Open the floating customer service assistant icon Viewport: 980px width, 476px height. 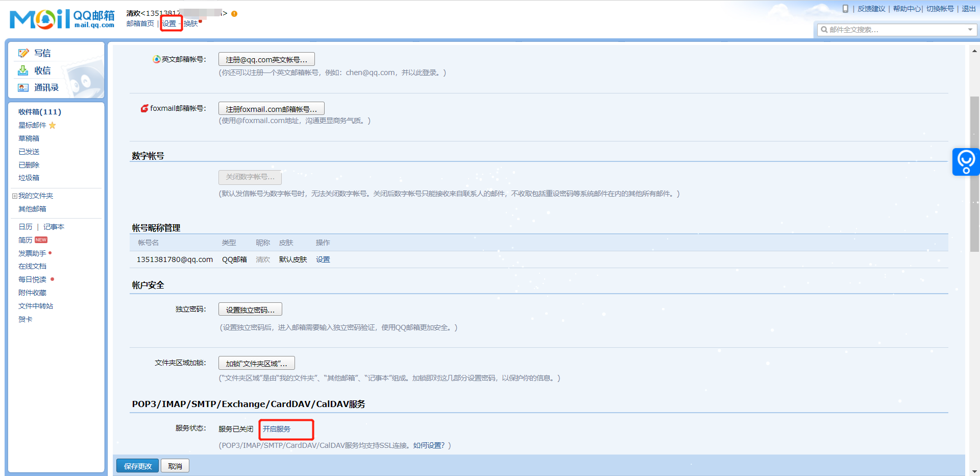coord(966,162)
